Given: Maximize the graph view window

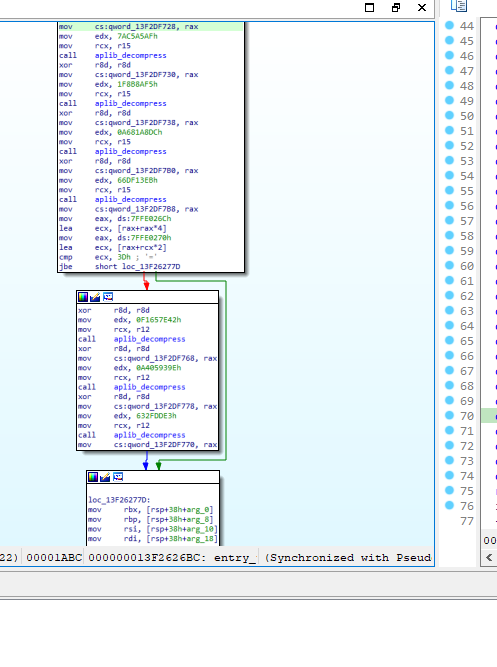Looking at the screenshot, I should point(369,8).
